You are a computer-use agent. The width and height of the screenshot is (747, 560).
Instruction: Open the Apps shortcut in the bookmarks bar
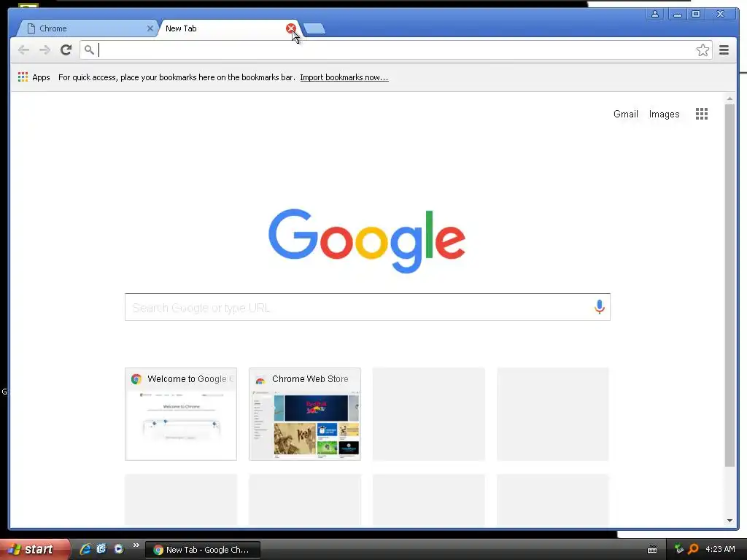tap(34, 77)
